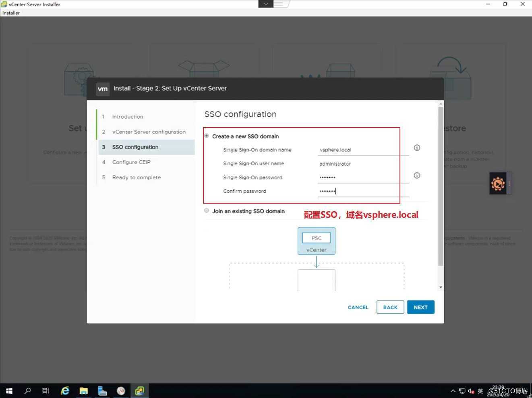The width and height of the screenshot is (532, 398).
Task: Click the orange floating recorder widget icon
Action: tap(498, 184)
